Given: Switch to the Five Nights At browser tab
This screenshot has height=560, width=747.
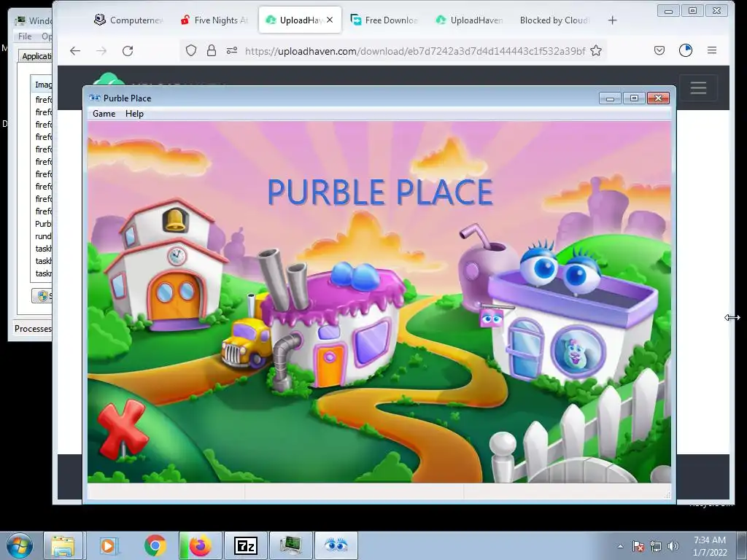Looking at the screenshot, I should (x=214, y=20).
